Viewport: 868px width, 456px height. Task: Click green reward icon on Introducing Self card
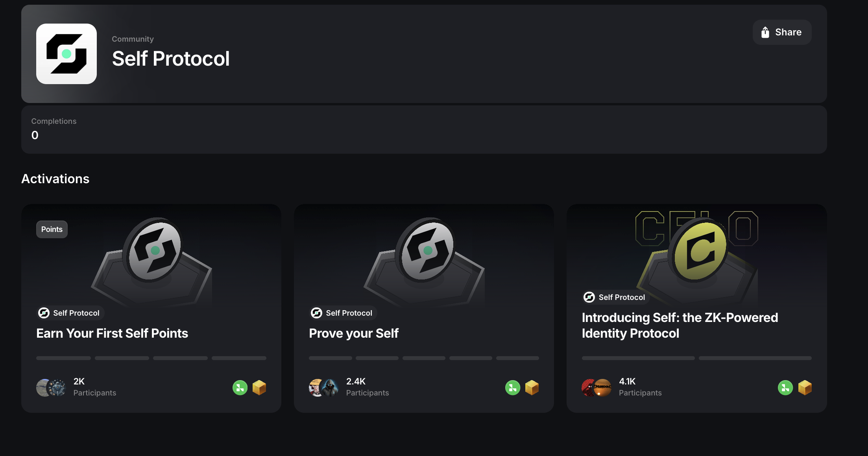click(x=785, y=388)
